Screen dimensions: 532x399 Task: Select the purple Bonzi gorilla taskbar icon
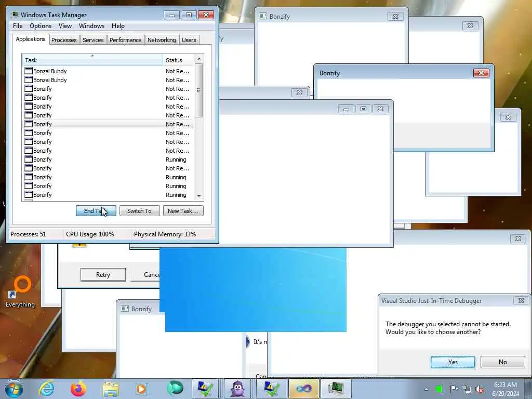pyautogui.click(x=237, y=389)
